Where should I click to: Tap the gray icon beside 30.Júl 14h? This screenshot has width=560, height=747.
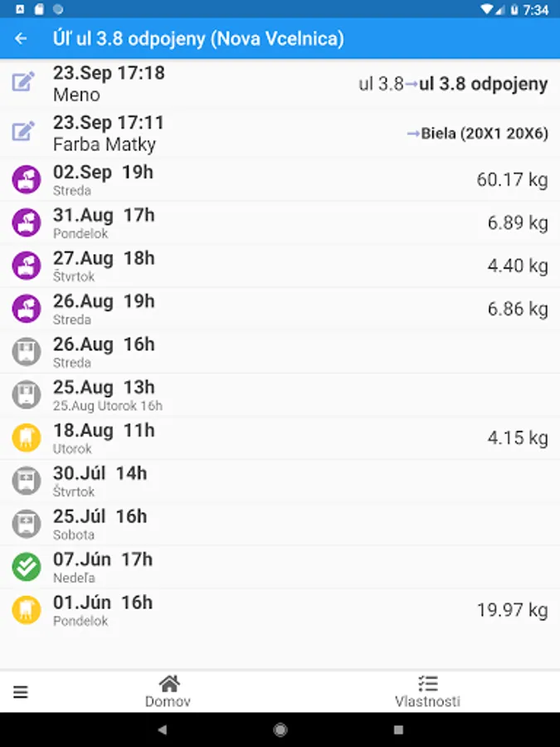pos(27,481)
